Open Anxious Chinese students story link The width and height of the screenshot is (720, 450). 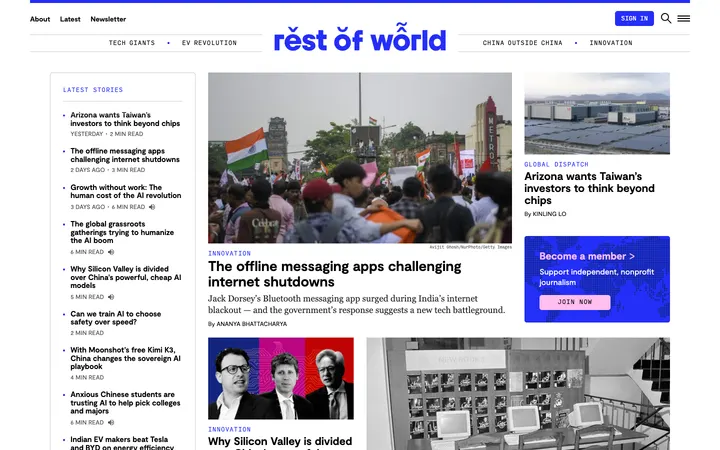point(125,403)
